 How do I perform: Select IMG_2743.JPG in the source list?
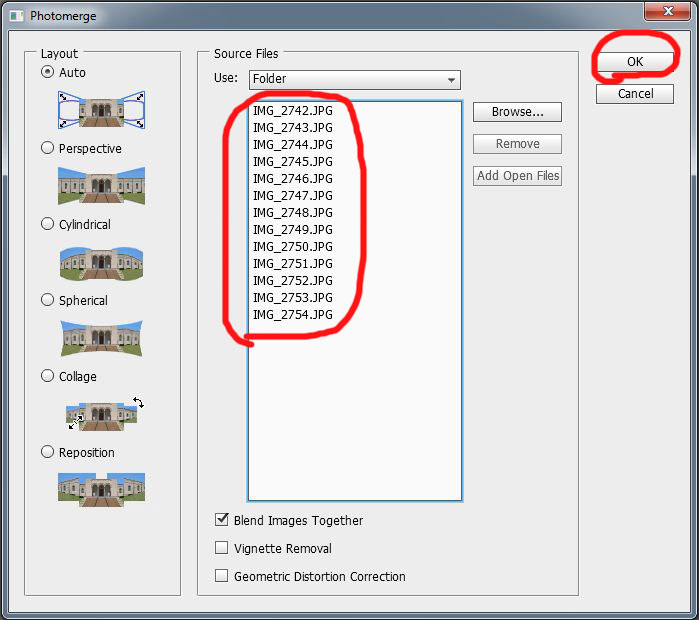(x=293, y=127)
